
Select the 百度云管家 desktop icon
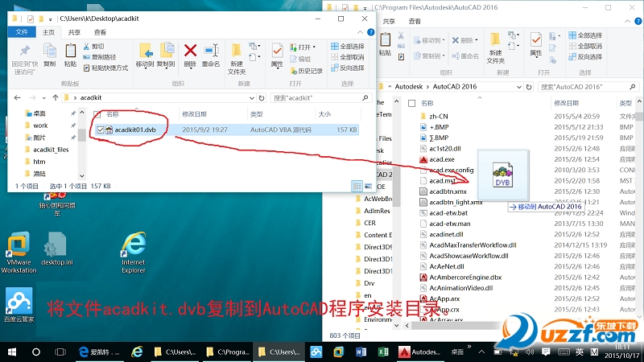point(19,305)
